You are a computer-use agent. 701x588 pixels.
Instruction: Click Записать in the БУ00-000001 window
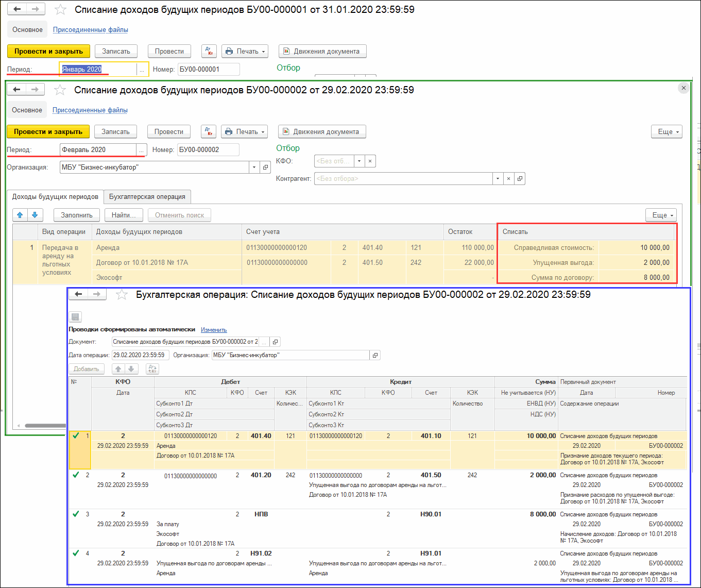116,51
